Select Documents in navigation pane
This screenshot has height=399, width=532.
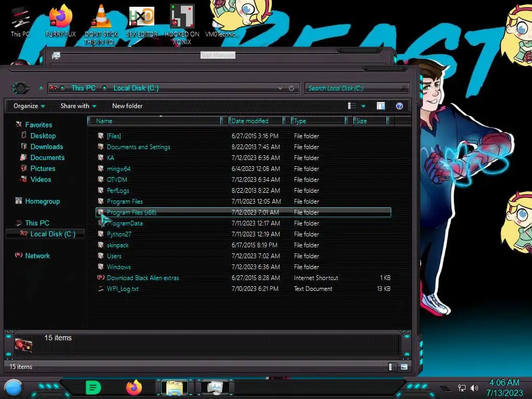(x=47, y=157)
